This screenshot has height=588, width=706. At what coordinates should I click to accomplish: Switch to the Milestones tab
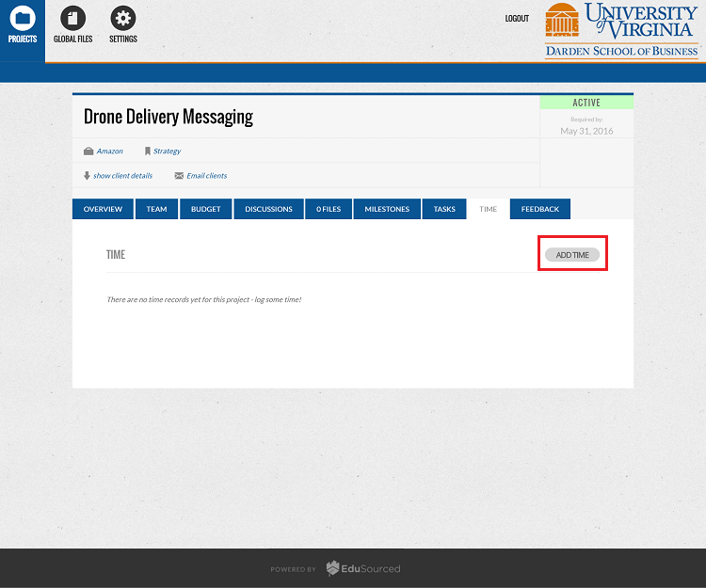pos(387,209)
